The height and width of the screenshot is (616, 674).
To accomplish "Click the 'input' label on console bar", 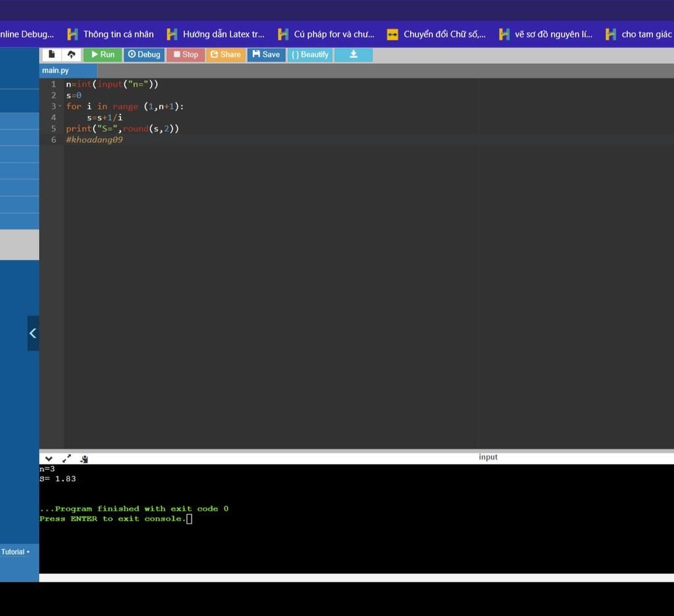I will coord(488,457).
